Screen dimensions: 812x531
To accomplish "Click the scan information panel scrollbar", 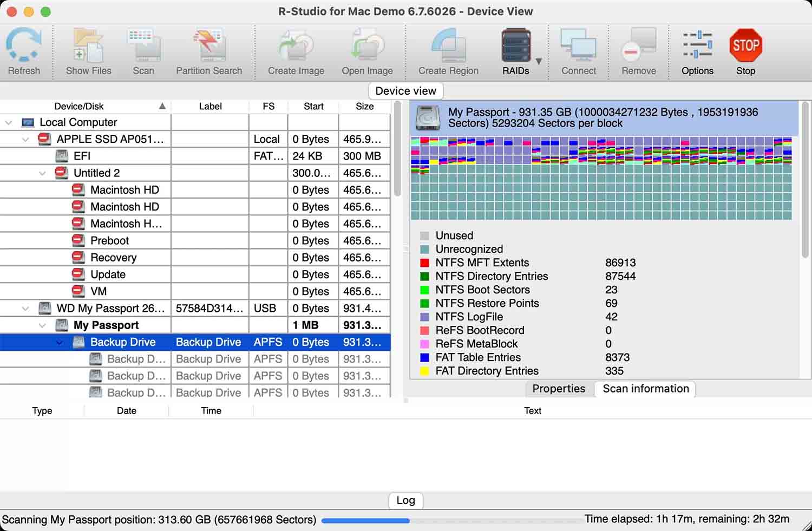I will 806,179.
